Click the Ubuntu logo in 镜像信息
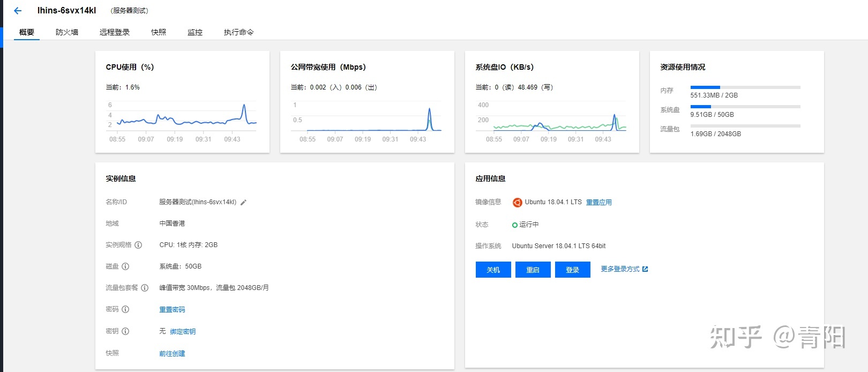Viewport: 868px width, 372px height. [517, 203]
